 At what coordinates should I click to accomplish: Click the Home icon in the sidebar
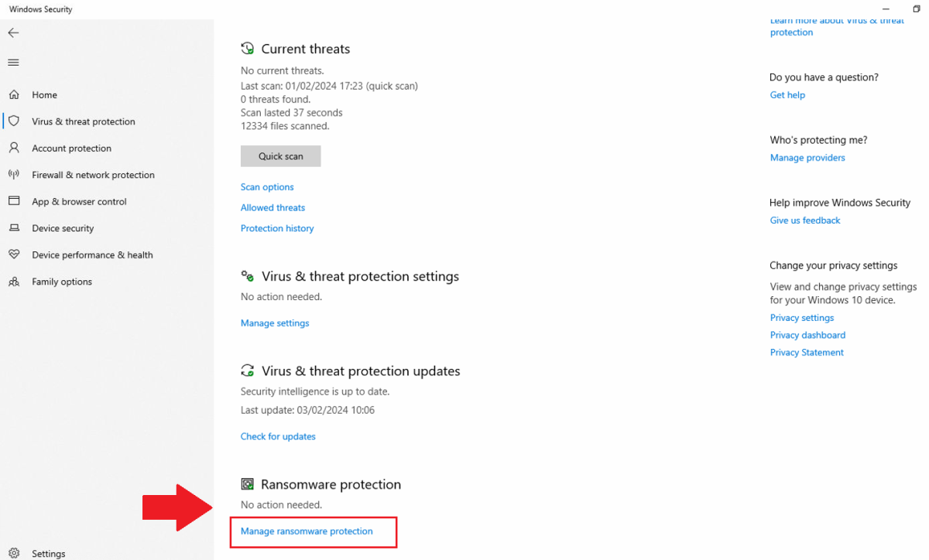14,94
